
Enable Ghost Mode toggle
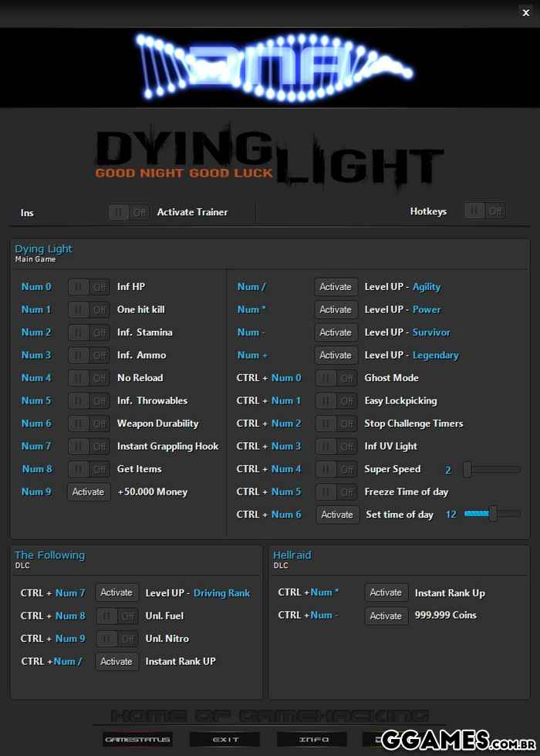point(336,378)
